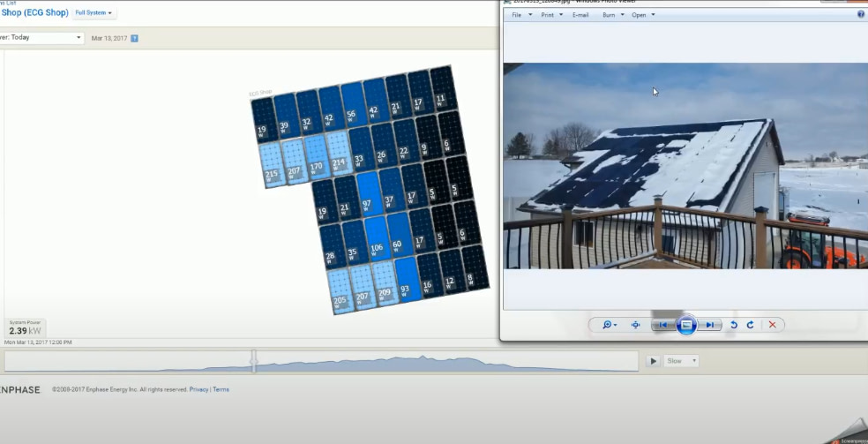This screenshot has width=868, height=444.
Task: Click the snowy roof photo in viewer
Action: 685,166
